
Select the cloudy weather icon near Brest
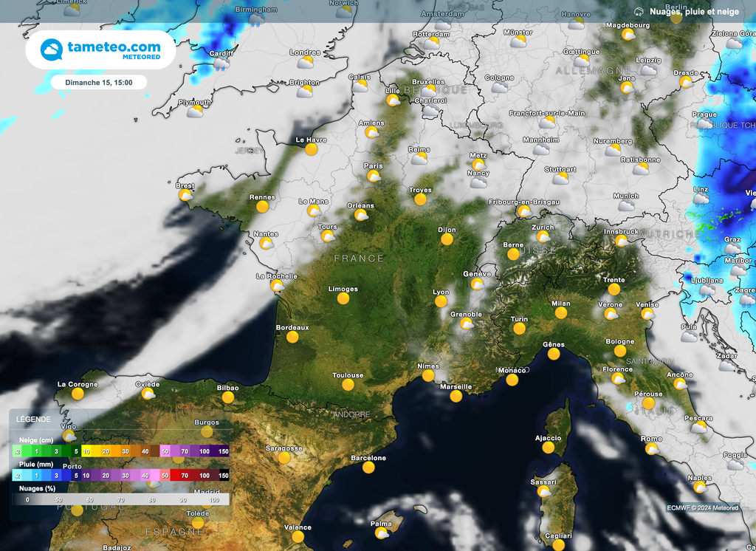tap(185, 194)
